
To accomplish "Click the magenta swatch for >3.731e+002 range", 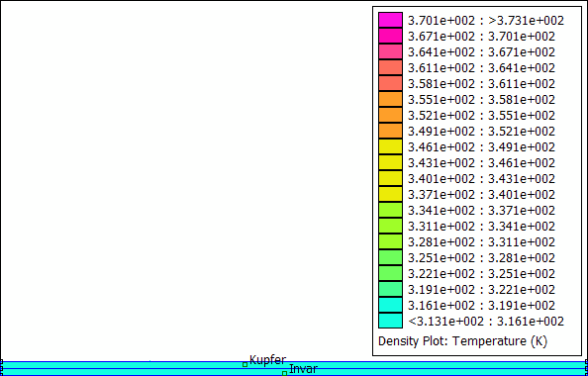I will coord(390,20).
